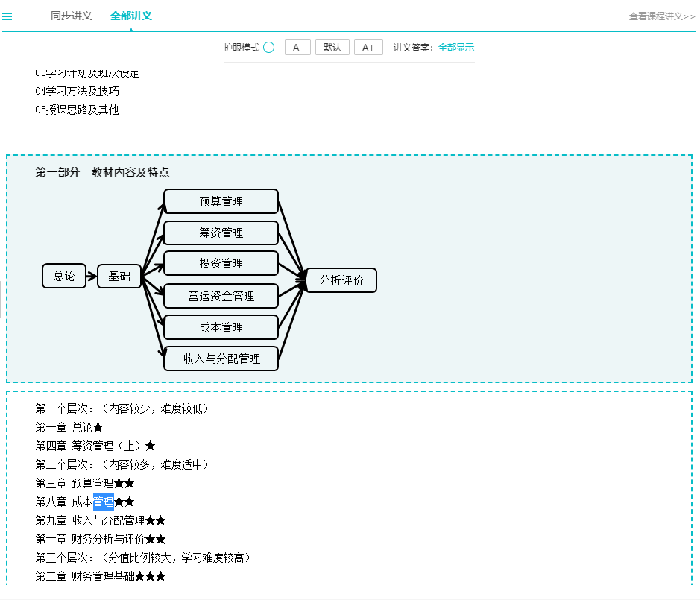The width and height of the screenshot is (700, 600).
Task: Select the 筹资管理 flowchart box
Action: 221,233
